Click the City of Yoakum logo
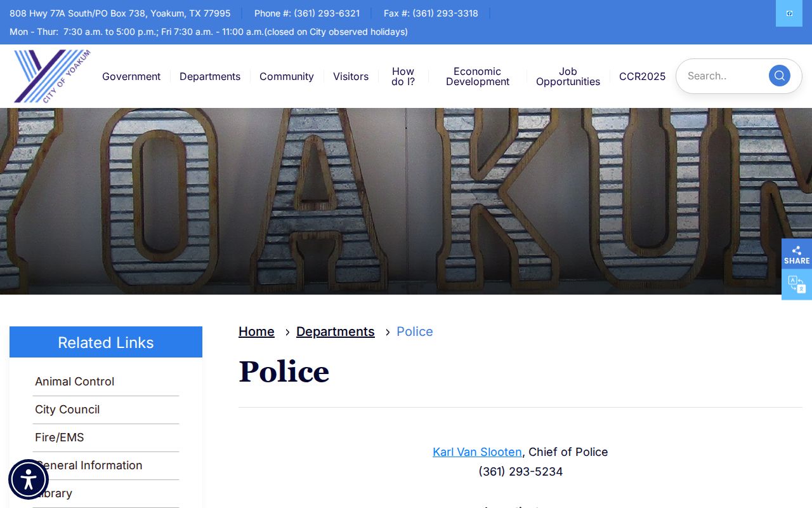812x508 pixels. 52,76
